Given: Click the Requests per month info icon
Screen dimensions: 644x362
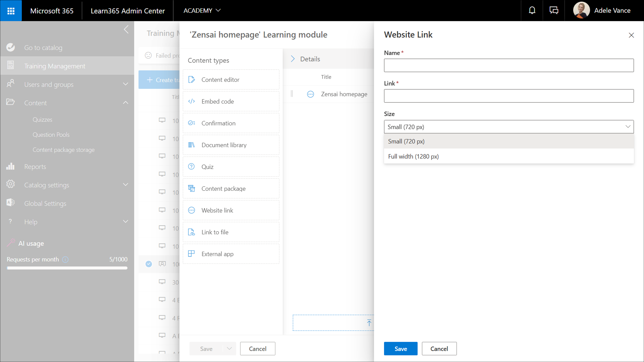Looking at the screenshot, I should [x=65, y=259].
